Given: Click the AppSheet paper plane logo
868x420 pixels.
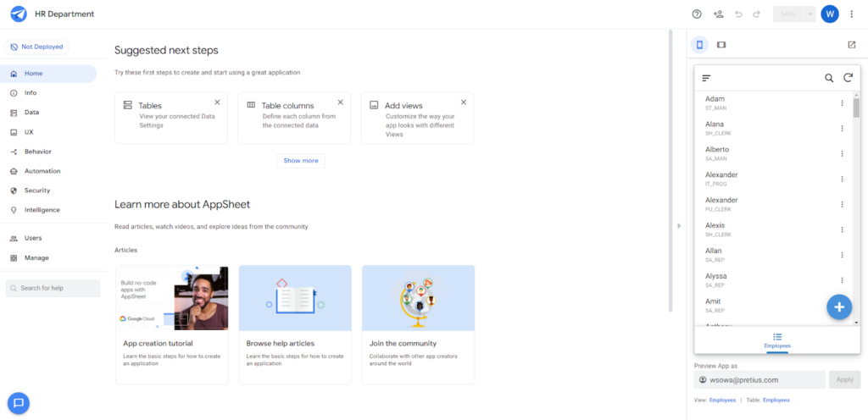Looking at the screenshot, I should click(x=19, y=14).
